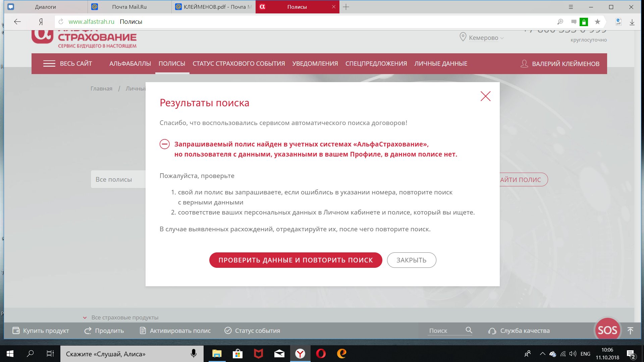Image resolution: width=644 pixels, height=362 pixels.
Task: Click 'Продлить' in bottom bar
Action: point(104,330)
